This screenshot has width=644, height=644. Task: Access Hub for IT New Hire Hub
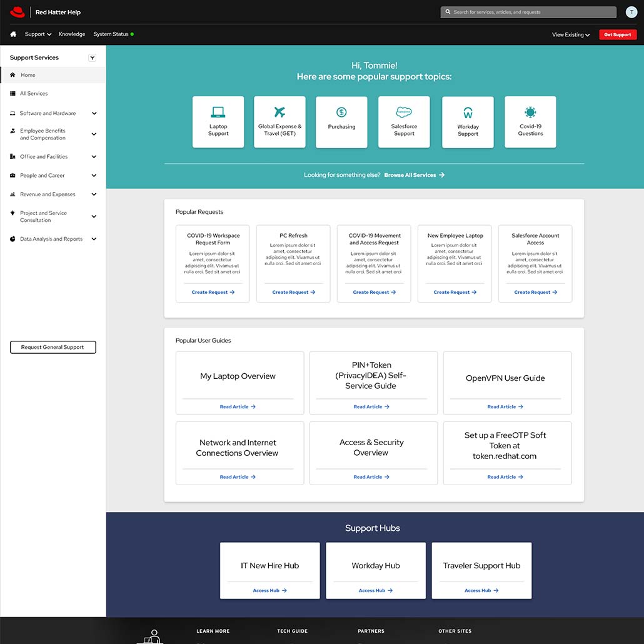click(x=269, y=590)
